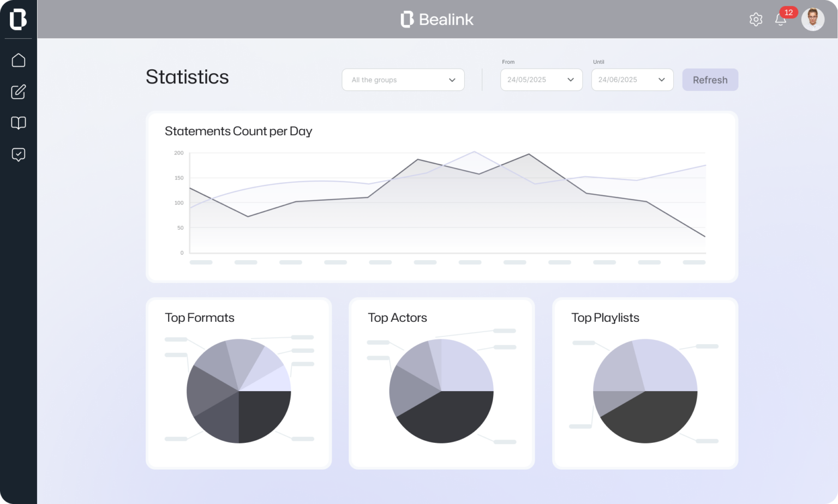This screenshot has height=504, width=838.
Task: Click the Top Playlists card title
Action: click(x=605, y=317)
